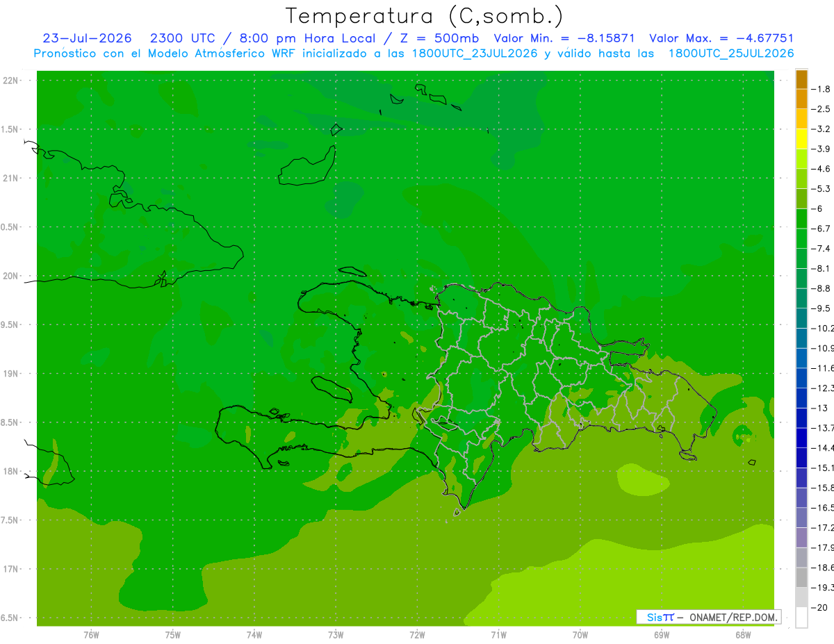Select valid-until time '1800UTC_25JUL2026'
This screenshot has width=834, height=644.
coord(730,53)
